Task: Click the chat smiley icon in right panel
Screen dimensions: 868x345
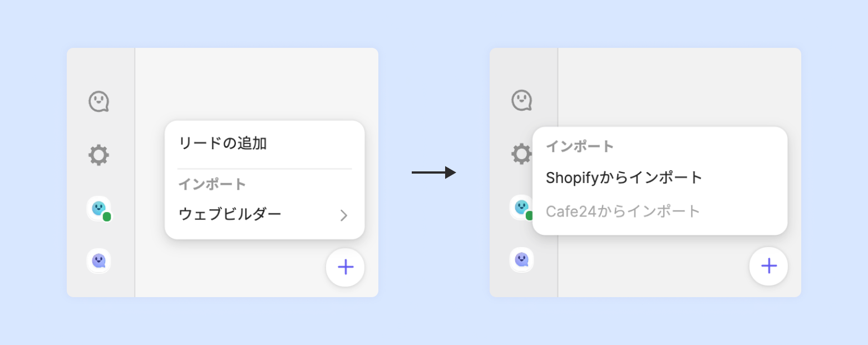Action: coord(521,101)
